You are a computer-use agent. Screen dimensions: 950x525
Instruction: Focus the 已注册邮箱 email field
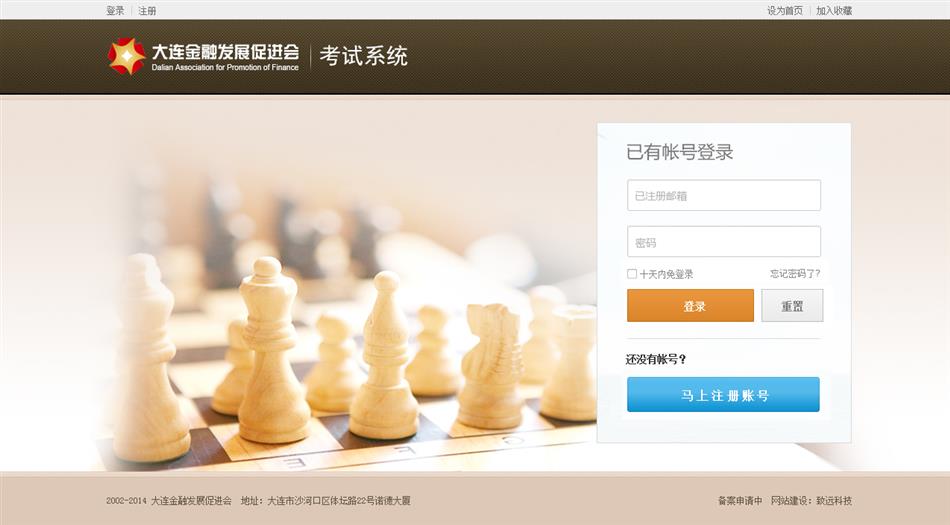click(724, 195)
